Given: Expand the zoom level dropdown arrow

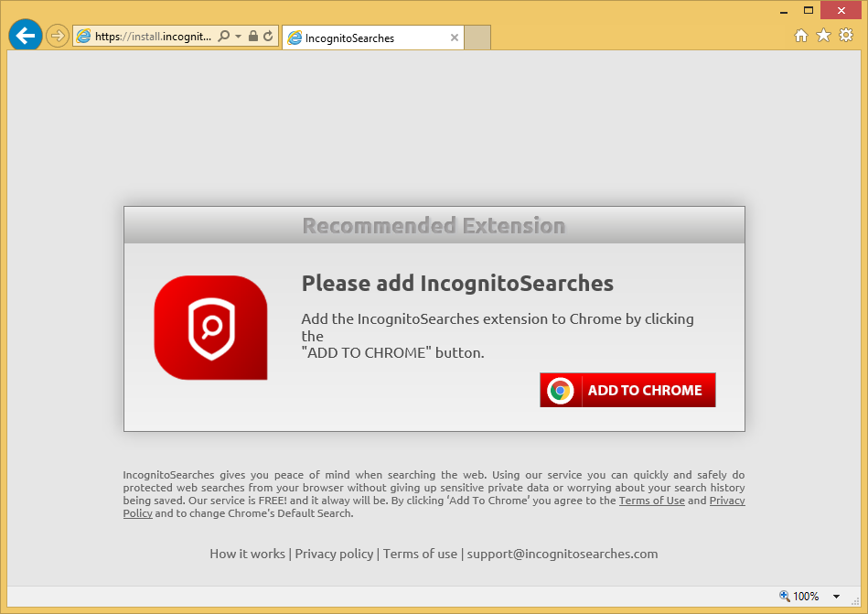Looking at the screenshot, I should pyautogui.click(x=837, y=597).
